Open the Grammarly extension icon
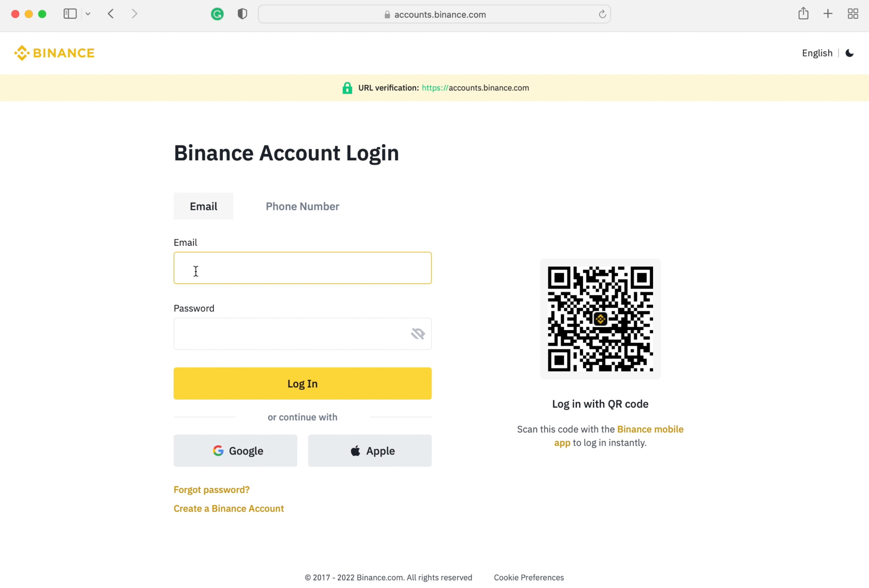This screenshot has height=588, width=869. pyautogui.click(x=217, y=14)
